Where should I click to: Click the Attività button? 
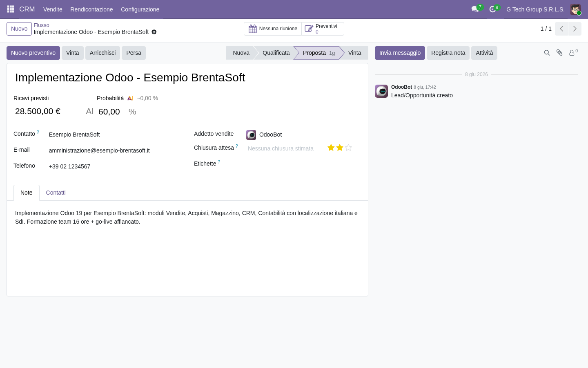click(x=484, y=53)
